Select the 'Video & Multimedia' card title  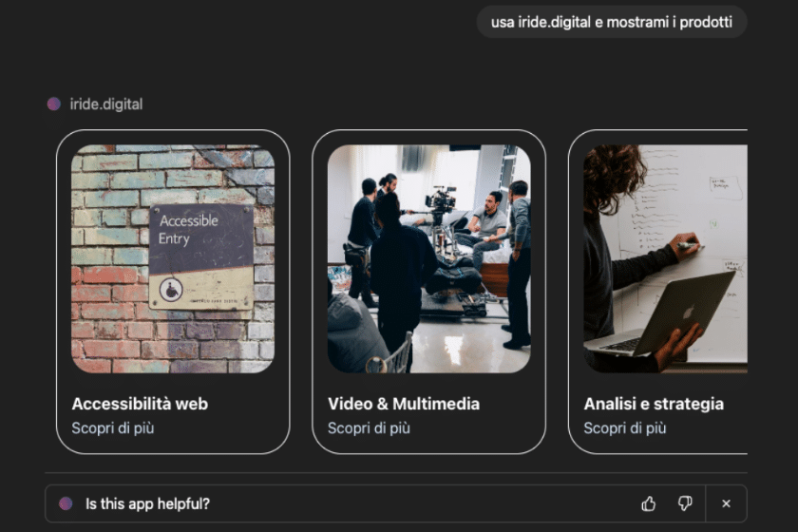(x=404, y=404)
